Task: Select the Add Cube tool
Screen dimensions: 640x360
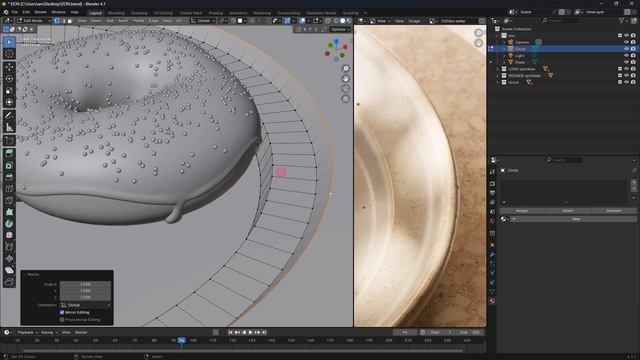Action: pyautogui.click(x=9, y=141)
